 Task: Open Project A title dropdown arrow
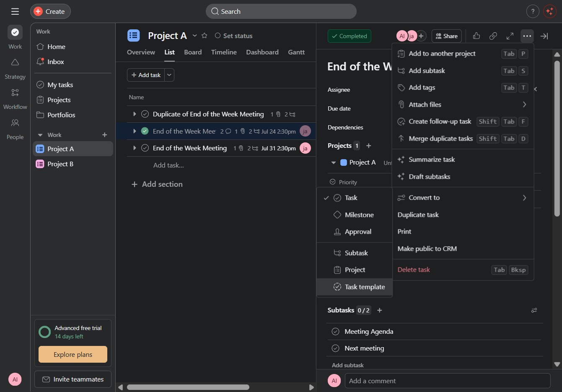(x=195, y=36)
